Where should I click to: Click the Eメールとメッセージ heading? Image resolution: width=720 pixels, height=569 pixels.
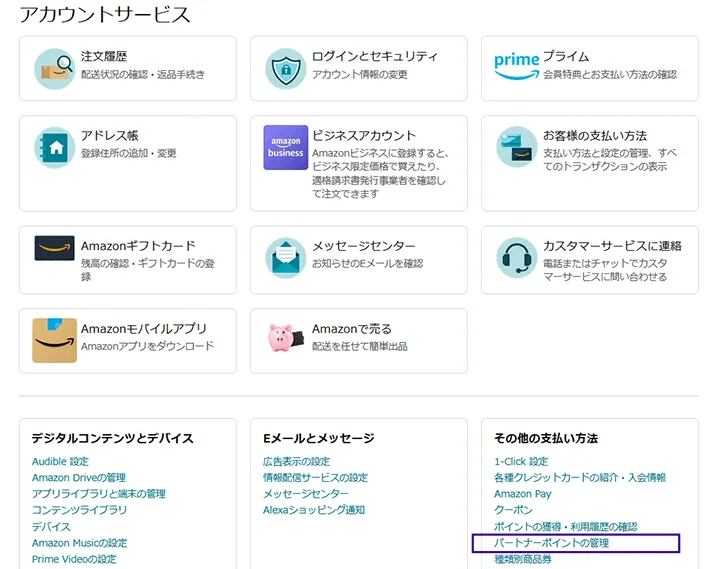click(x=319, y=438)
